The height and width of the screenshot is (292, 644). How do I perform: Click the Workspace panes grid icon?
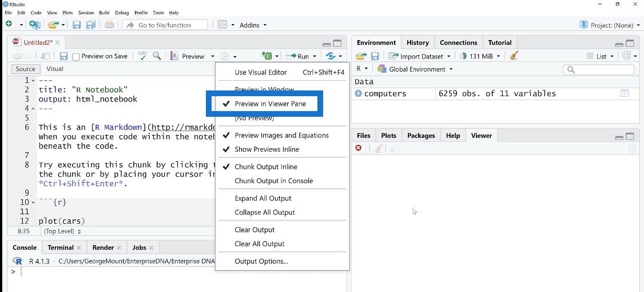click(x=222, y=25)
